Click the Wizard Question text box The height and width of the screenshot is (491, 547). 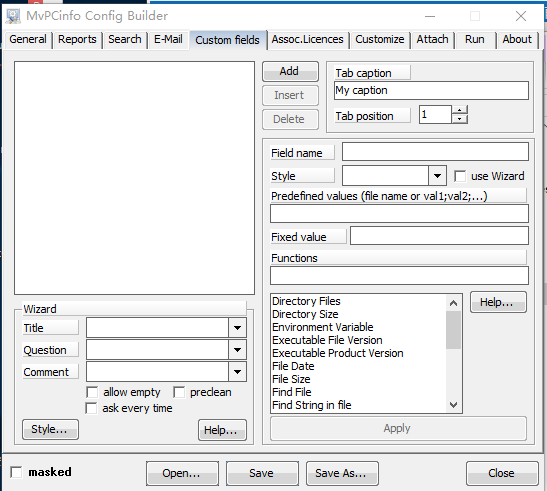click(157, 350)
